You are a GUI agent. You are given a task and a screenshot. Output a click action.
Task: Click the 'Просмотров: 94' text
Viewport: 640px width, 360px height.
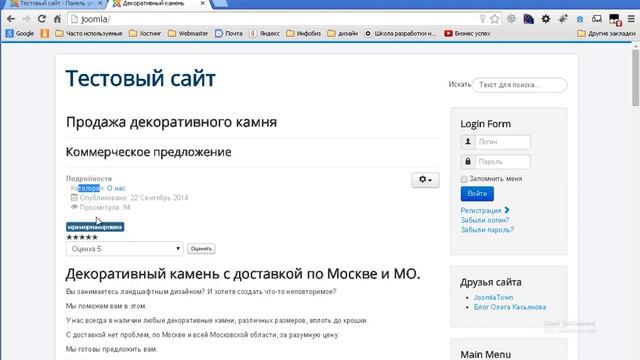[x=105, y=207]
